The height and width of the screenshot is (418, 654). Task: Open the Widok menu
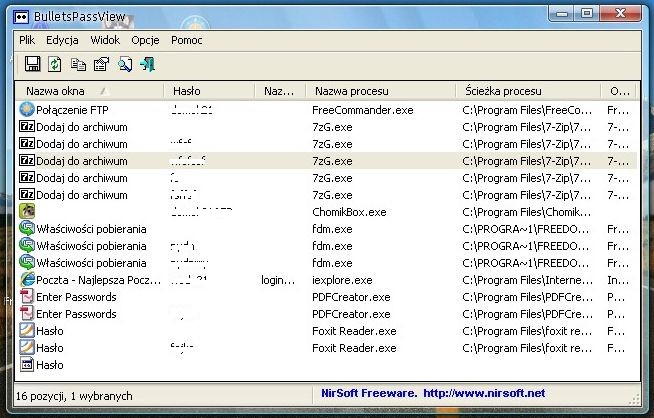(x=105, y=40)
